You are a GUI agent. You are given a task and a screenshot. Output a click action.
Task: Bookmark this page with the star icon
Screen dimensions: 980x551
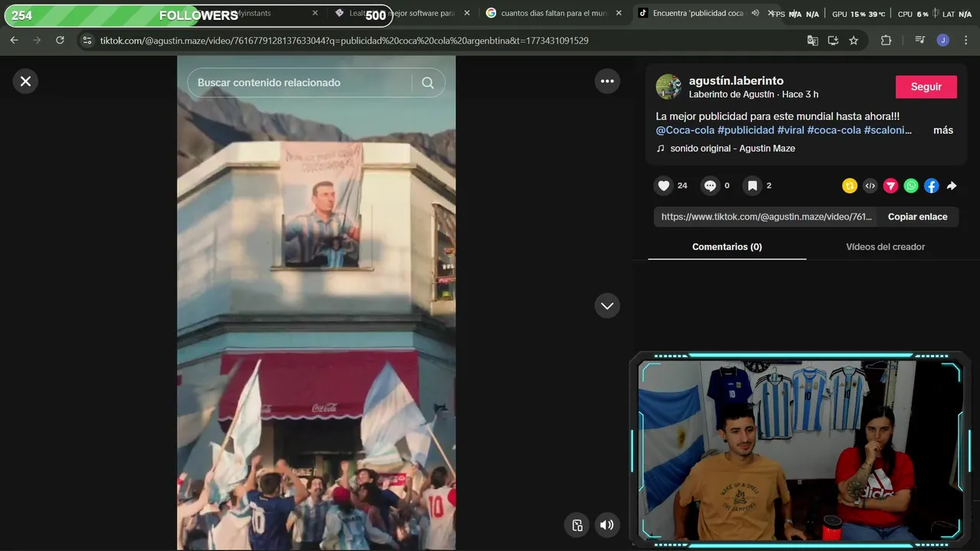[854, 41]
